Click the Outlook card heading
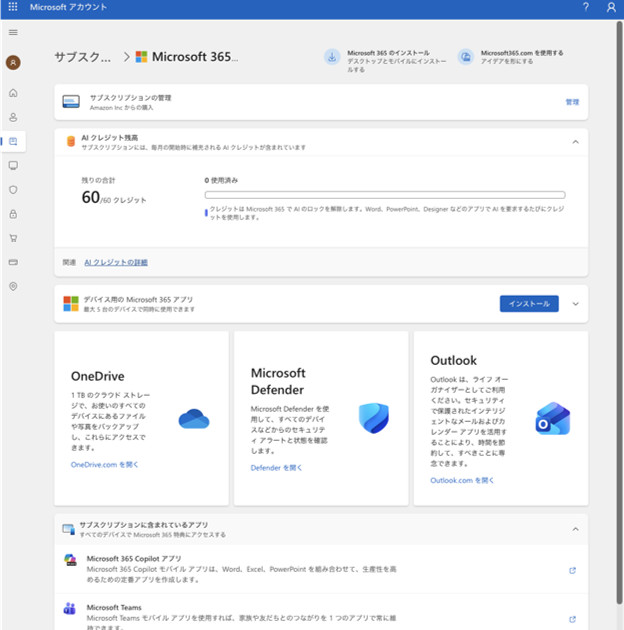 pyautogui.click(x=454, y=360)
